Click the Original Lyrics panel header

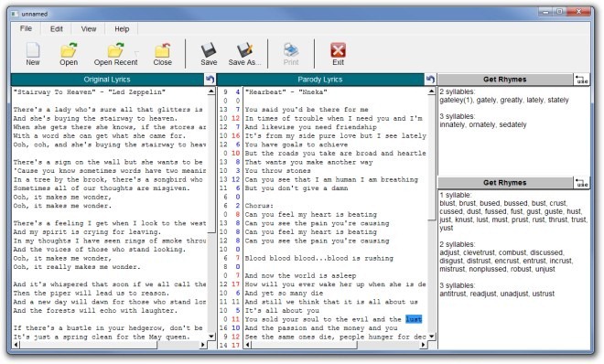coord(107,80)
